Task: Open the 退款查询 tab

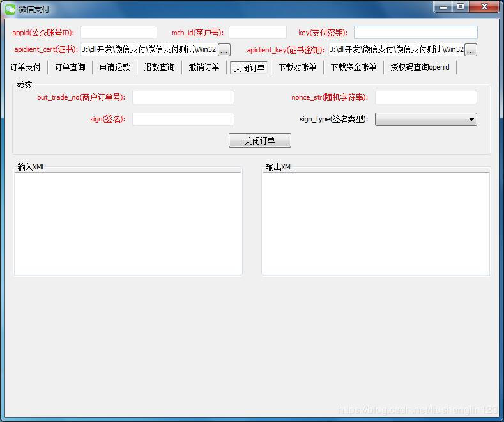Action: 160,67
